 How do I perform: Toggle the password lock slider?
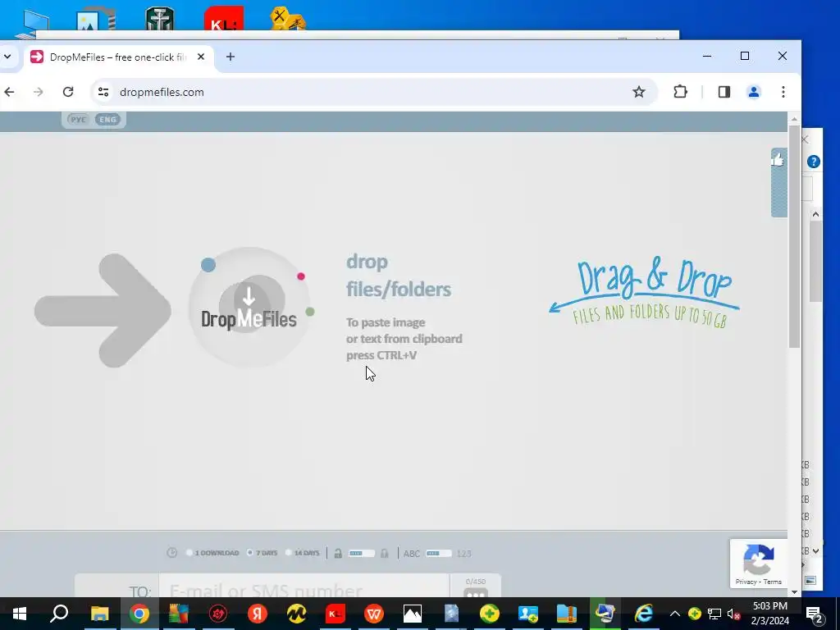361,554
